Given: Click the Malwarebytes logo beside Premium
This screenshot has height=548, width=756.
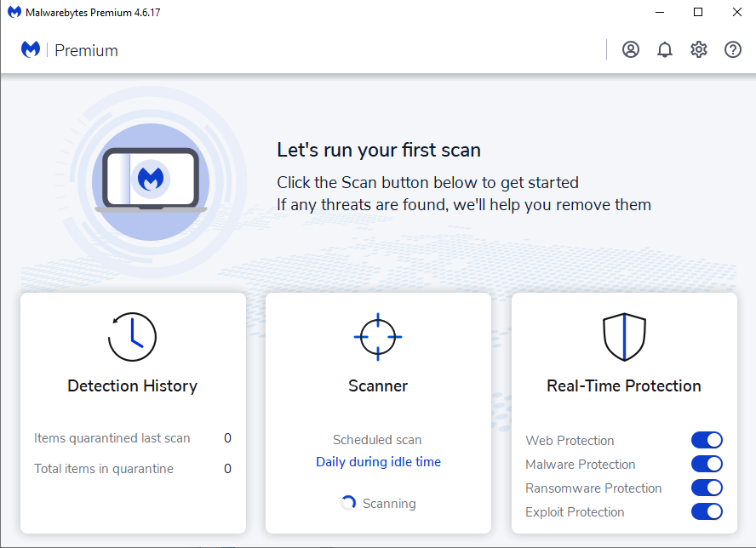Looking at the screenshot, I should [x=31, y=49].
